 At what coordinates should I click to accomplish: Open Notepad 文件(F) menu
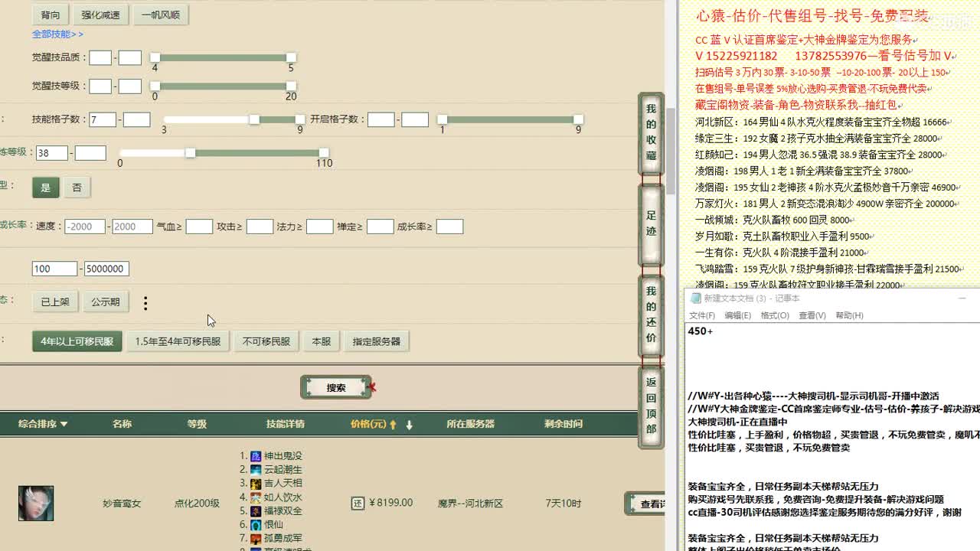[702, 315]
